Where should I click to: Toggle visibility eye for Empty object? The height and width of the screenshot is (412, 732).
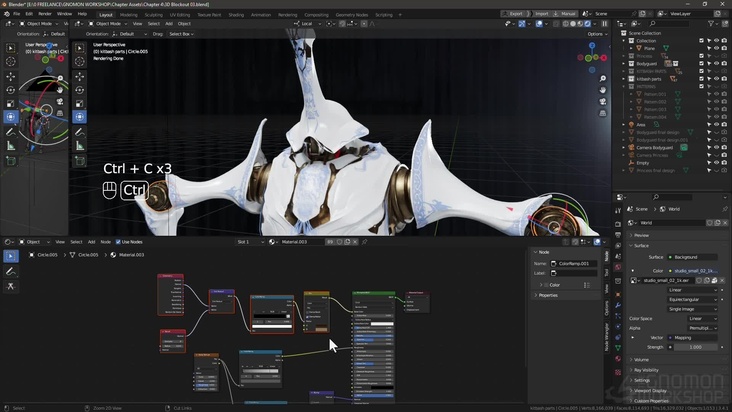pos(717,163)
